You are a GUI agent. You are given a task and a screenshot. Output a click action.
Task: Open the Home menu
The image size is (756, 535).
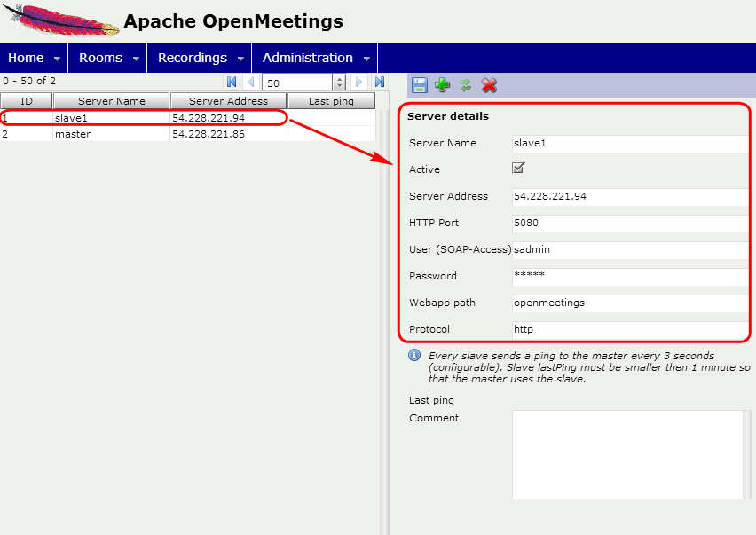coord(35,58)
